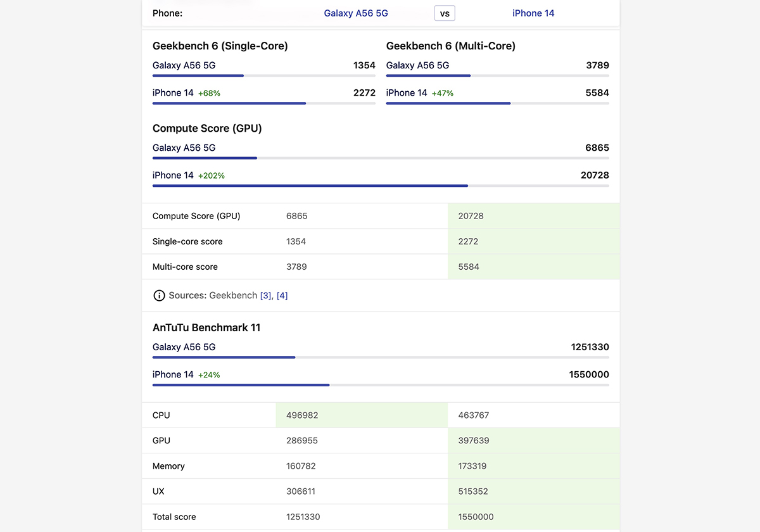Click the iPhone 14 GPU compute score bar
The width and height of the screenshot is (760, 532).
click(381, 186)
